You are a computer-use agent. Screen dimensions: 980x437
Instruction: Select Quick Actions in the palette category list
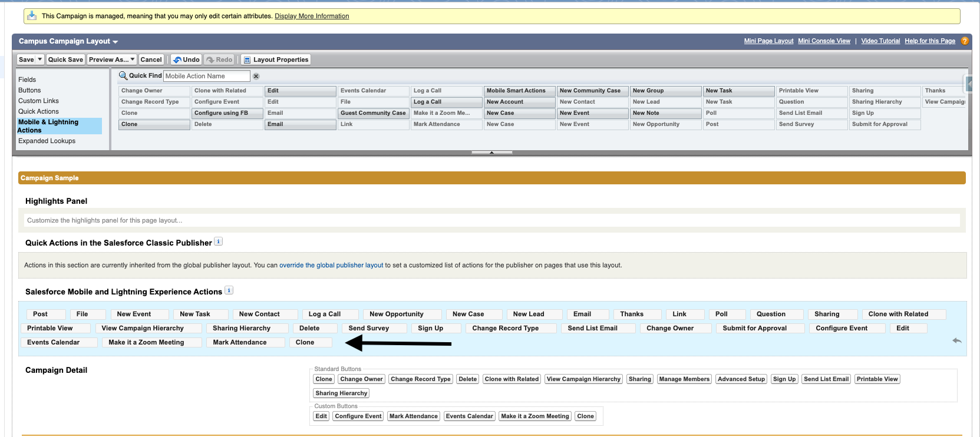pyautogui.click(x=38, y=111)
